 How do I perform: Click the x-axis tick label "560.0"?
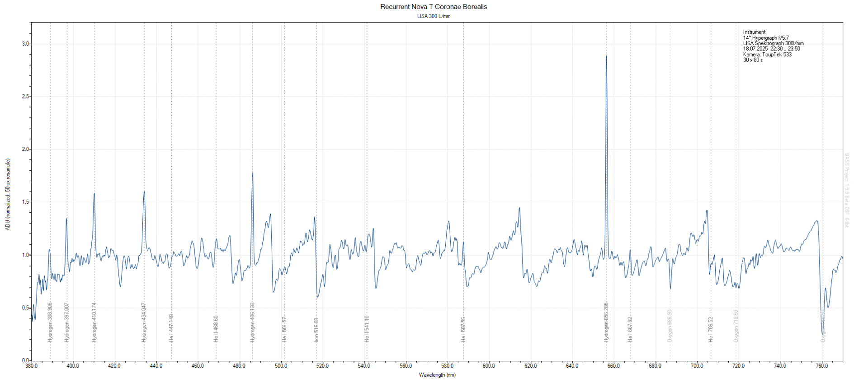(x=406, y=366)
